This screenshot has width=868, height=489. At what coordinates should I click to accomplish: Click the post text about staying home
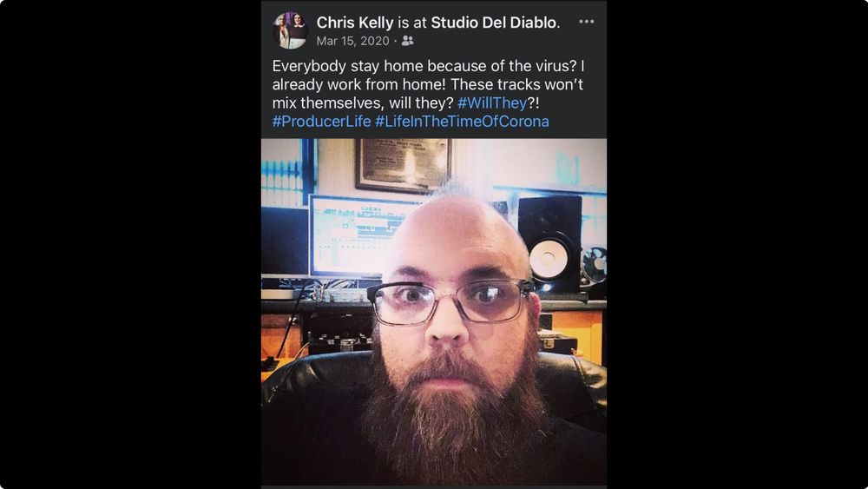click(x=428, y=94)
